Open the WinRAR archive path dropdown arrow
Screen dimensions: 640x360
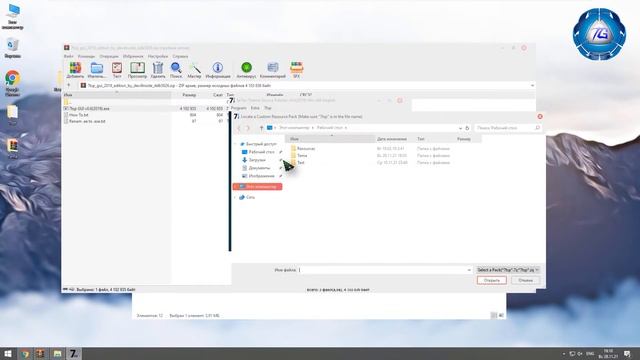tap(532, 86)
